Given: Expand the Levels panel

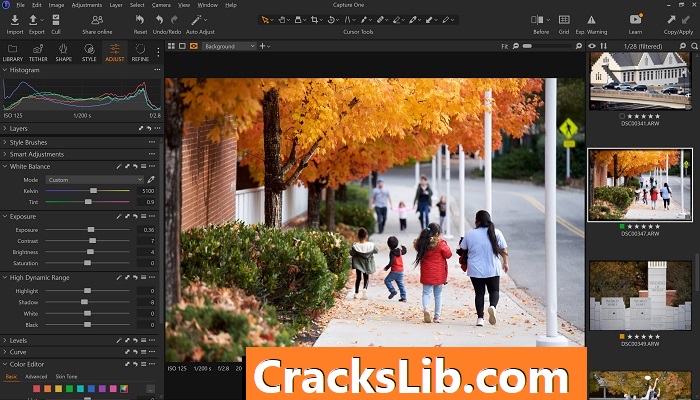Looking at the screenshot, I should tap(5, 341).
